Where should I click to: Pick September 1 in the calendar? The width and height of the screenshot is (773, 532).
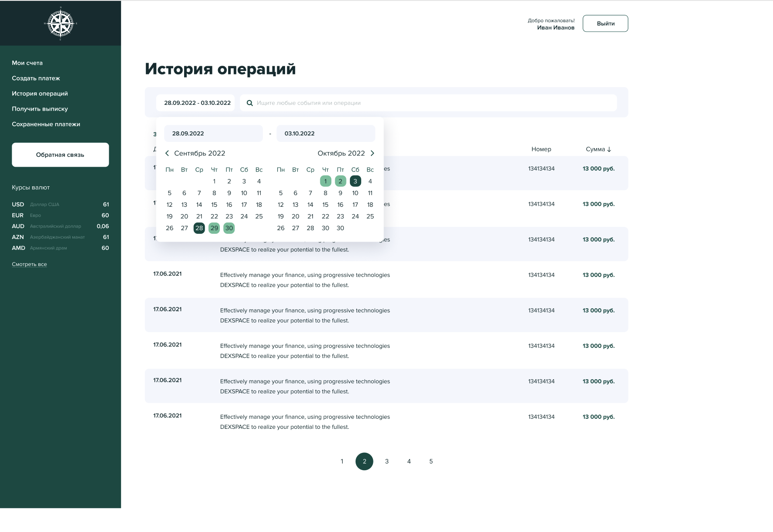point(214,181)
